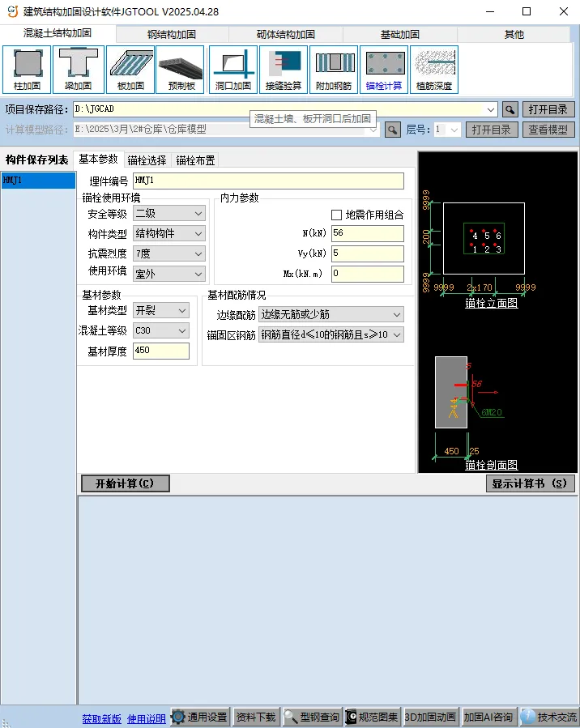Open the 梁加固 beam strengthening tool
The width and height of the screenshot is (580, 728).
pos(79,70)
